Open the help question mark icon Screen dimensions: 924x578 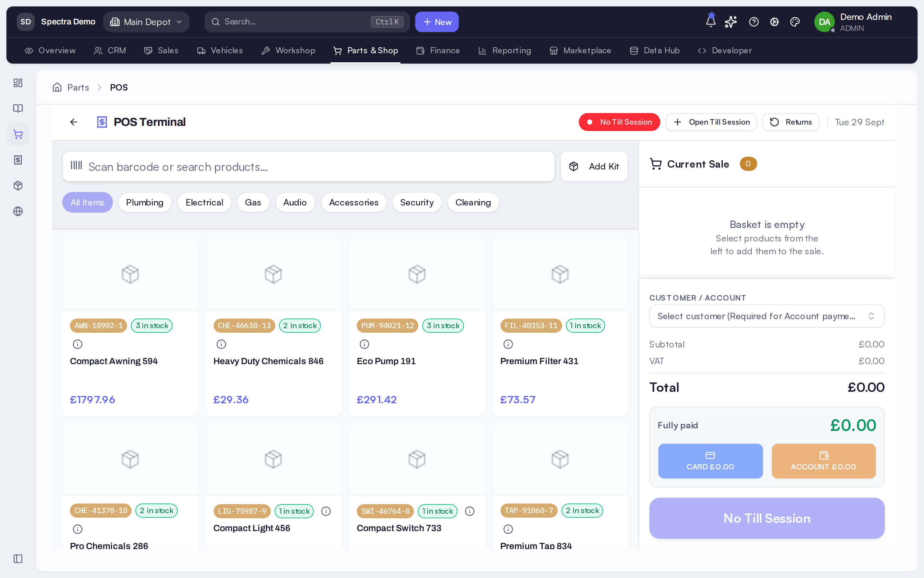pyautogui.click(x=754, y=22)
